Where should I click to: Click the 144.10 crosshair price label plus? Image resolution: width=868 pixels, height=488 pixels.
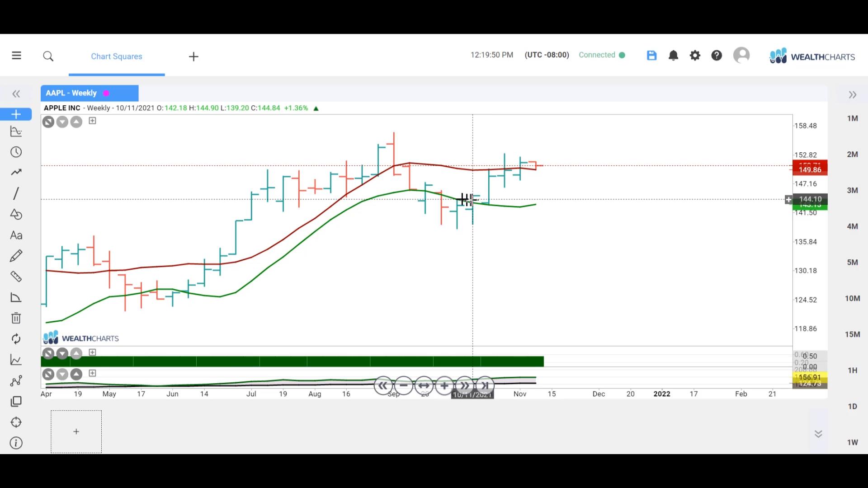(789, 199)
